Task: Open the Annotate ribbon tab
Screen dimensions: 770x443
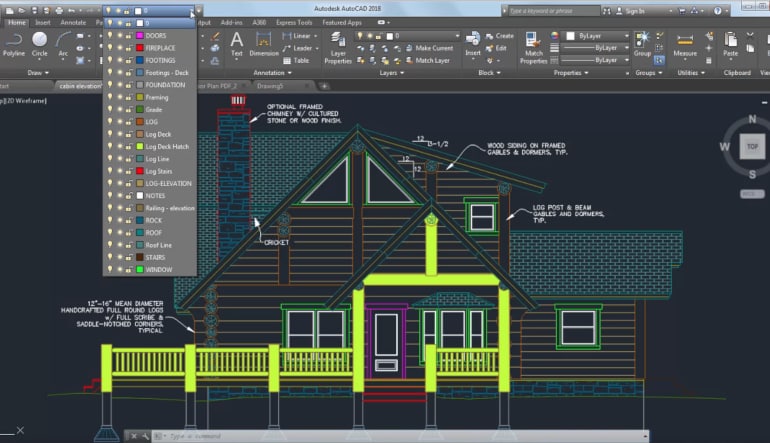Action: coord(73,23)
